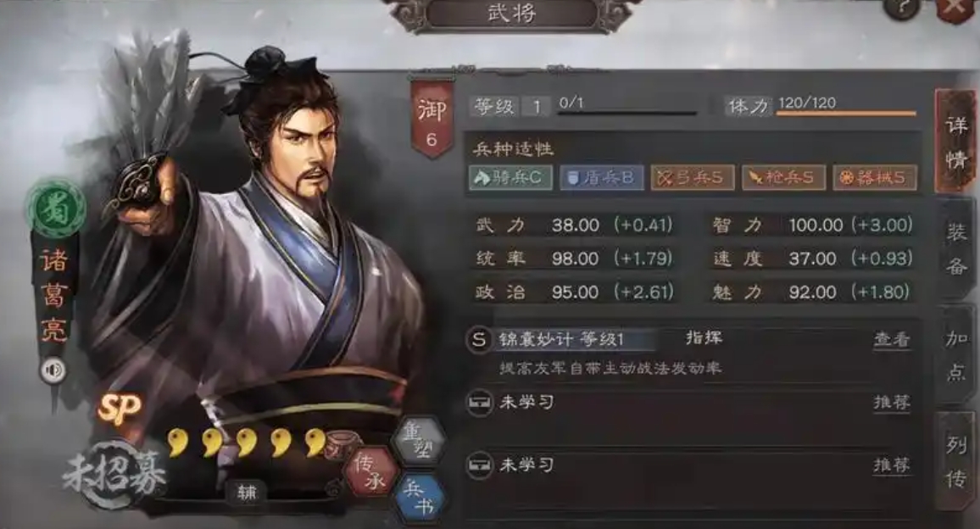Select the 器械S troop type badge

point(874,177)
